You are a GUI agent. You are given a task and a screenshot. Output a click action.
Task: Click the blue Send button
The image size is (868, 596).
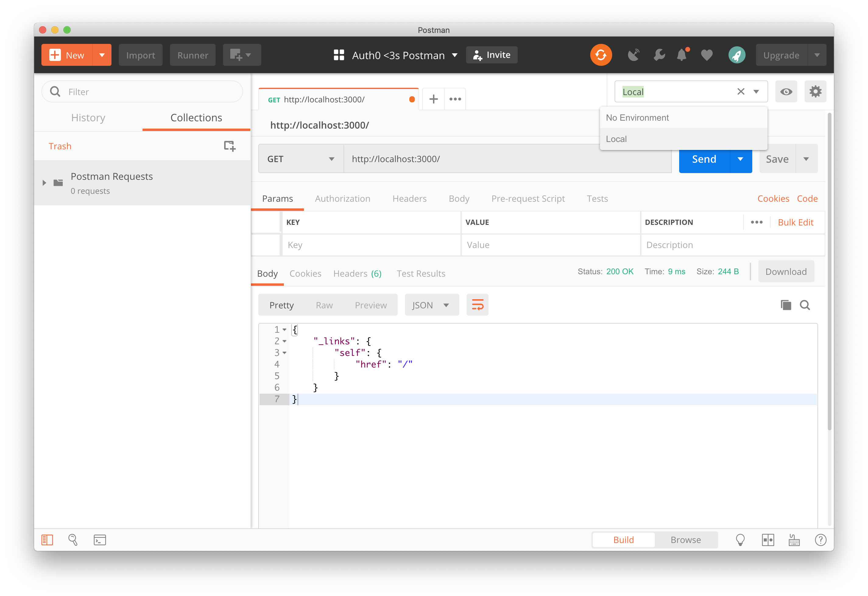point(704,159)
